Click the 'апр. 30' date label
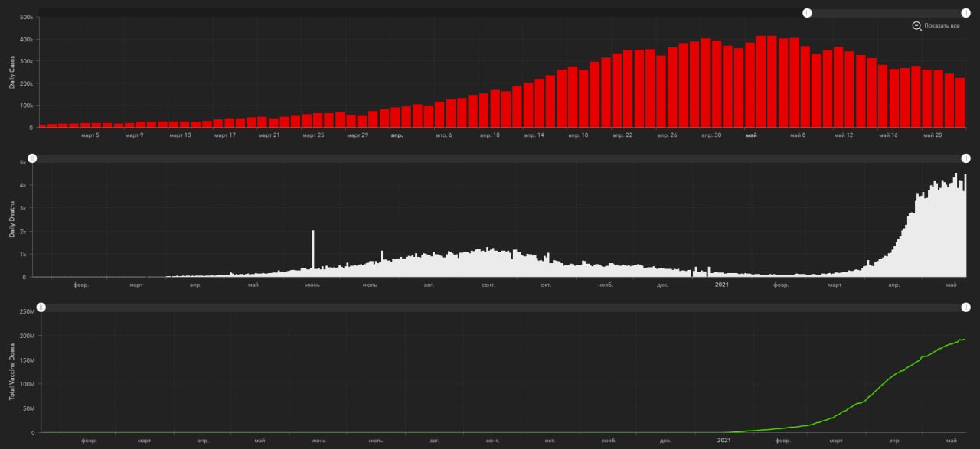The image size is (980, 449). pos(712,135)
